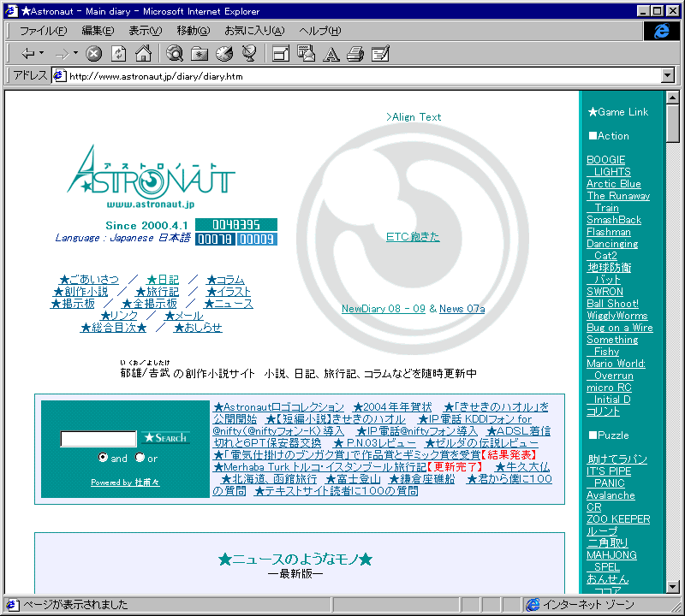Click the Edit page toolbar icon
This screenshot has height=616, width=685.
380,54
